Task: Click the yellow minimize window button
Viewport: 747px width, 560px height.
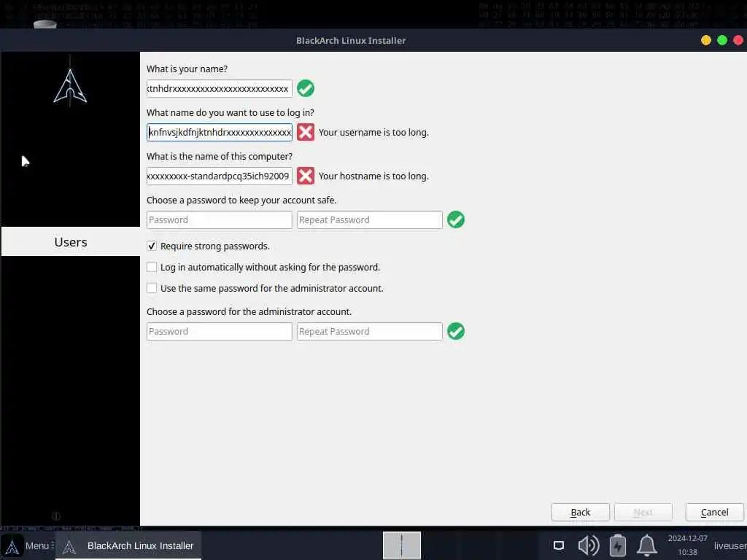Action: point(706,41)
